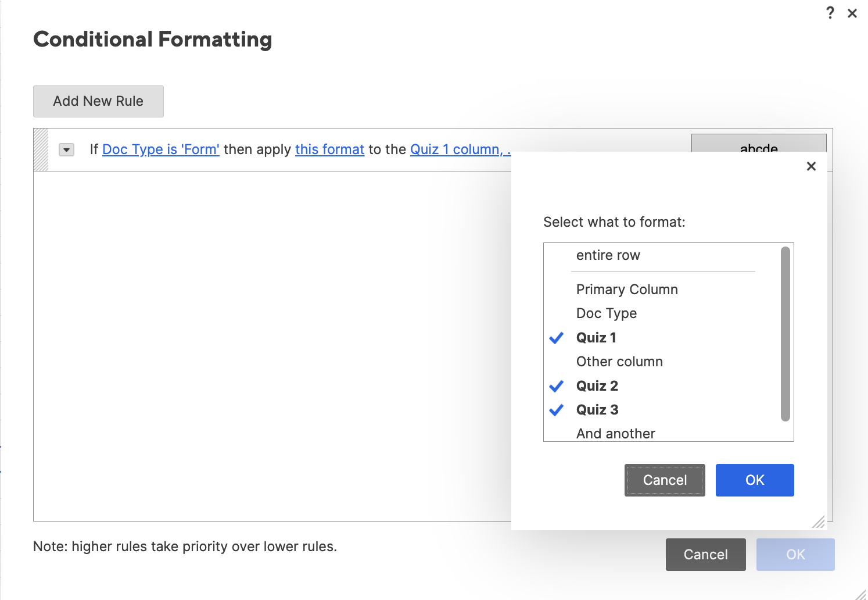Confirm column selection with blue OK
The image size is (868, 600).
coord(755,480)
